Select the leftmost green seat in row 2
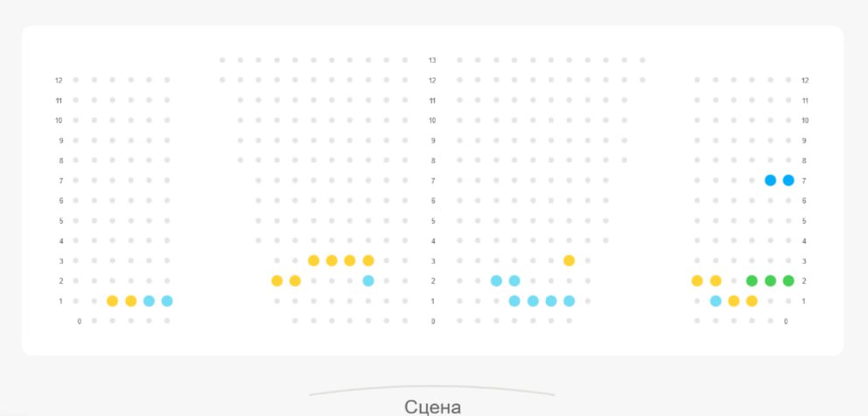The height and width of the screenshot is (416, 868). pyautogui.click(x=752, y=281)
